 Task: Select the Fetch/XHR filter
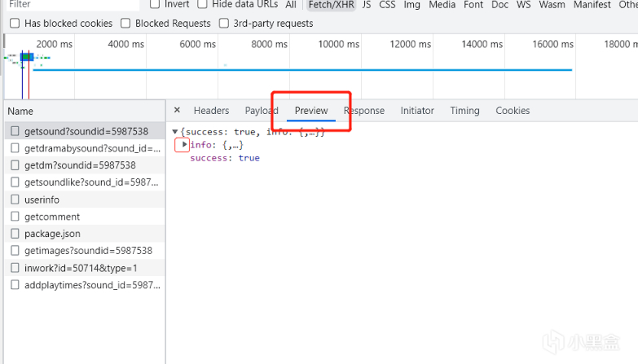click(x=331, y=4)
